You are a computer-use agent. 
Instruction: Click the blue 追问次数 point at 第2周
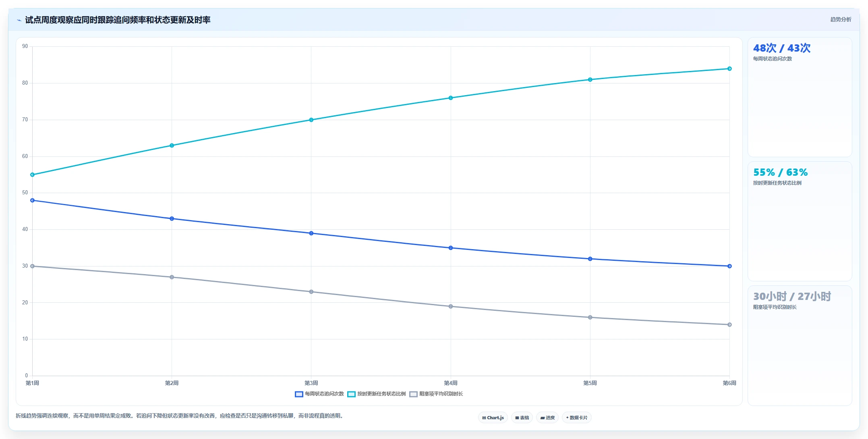(x=172, y=218)
